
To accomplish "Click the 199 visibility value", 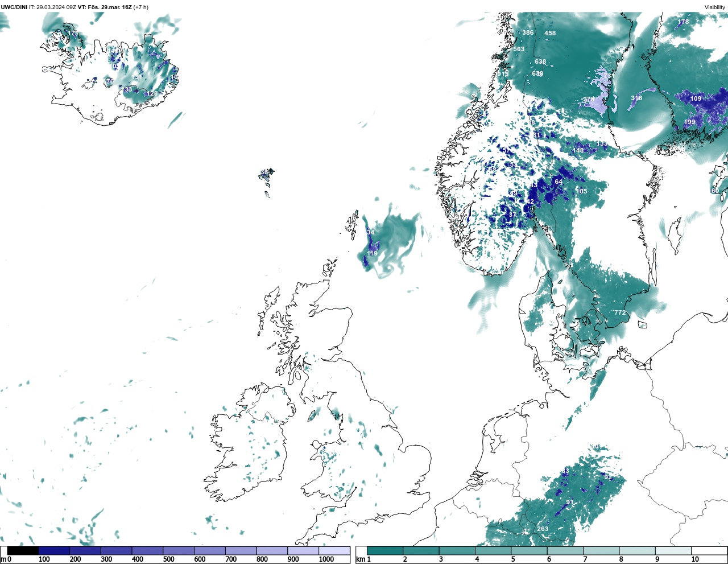I will point(689,122).
